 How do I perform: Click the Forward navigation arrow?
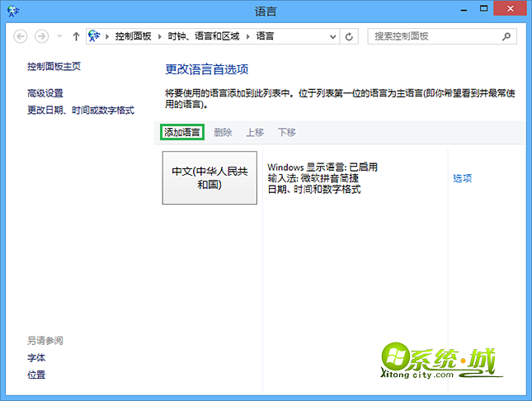pyautogui.click(x=41, y=37)
